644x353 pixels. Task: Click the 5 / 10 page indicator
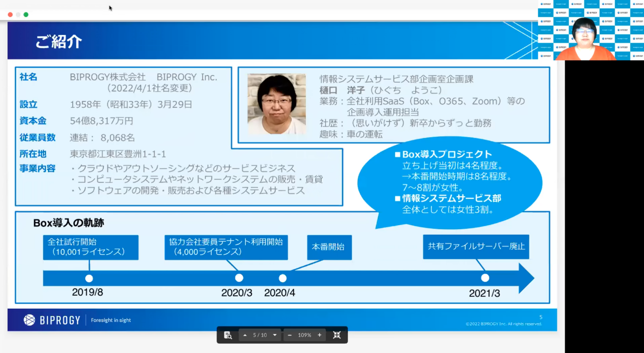pyautogui.click(x=260, y=335)
